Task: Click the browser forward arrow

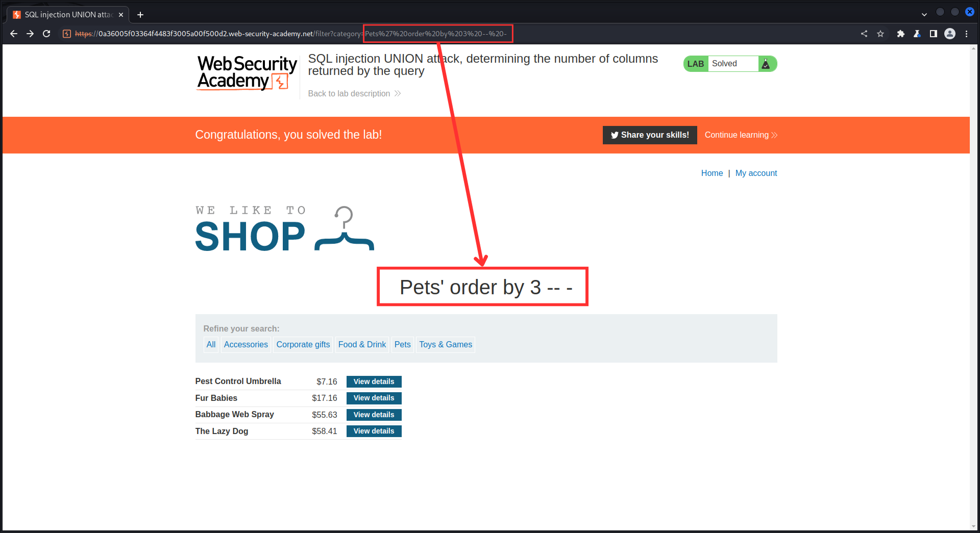Action: coord(30,34)
